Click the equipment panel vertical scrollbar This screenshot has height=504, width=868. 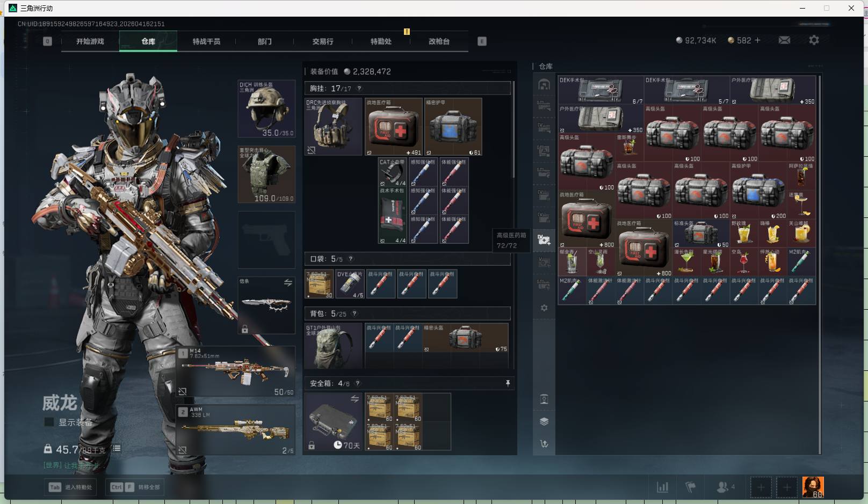coord(514,129)
